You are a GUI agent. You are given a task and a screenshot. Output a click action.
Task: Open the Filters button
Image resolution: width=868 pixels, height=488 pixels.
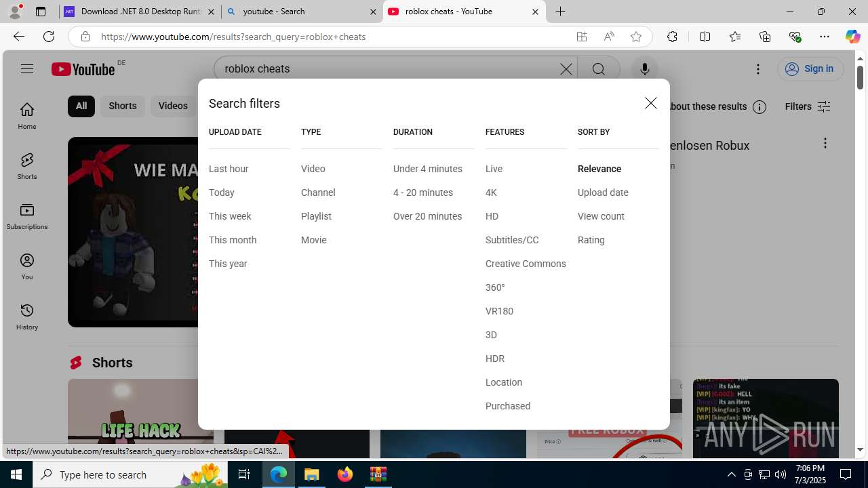[x=808, y=106]
